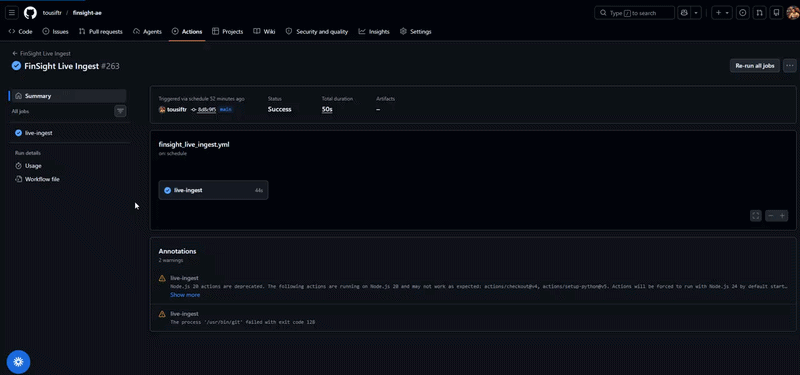Open the repository Settings tab
This screenshot has height=375, width=800.
416,32
